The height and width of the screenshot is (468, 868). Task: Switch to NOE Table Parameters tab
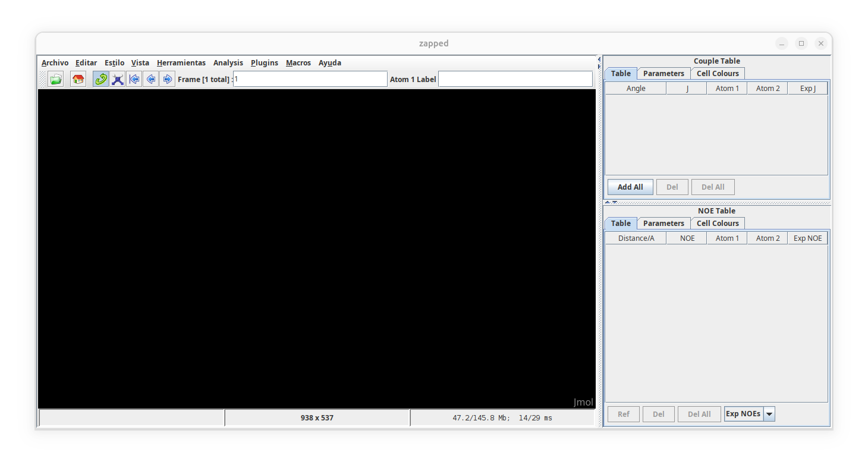click(x=663, y=223)
